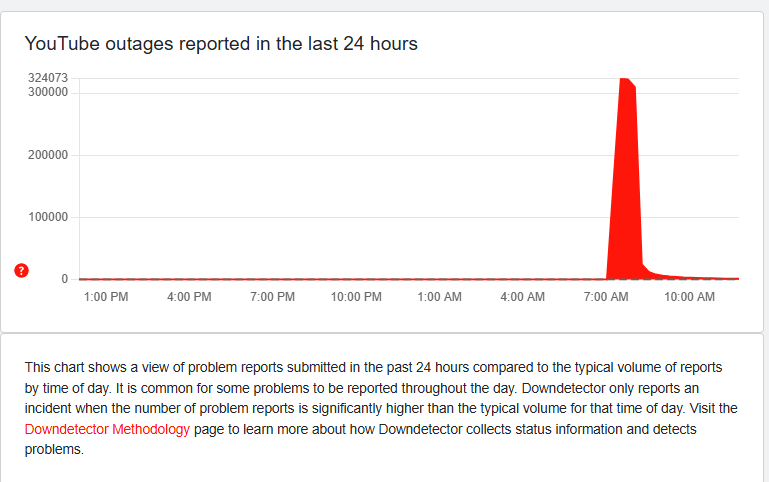Click the 4:00 PM time axis label
The image size is (769, 482).
coord(189,297)
